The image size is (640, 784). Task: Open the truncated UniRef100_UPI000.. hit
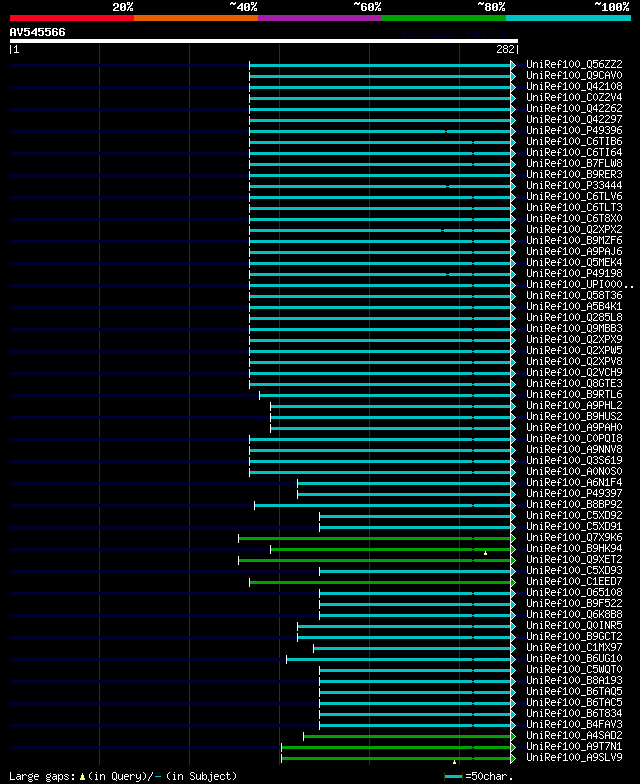pos(580,284)
